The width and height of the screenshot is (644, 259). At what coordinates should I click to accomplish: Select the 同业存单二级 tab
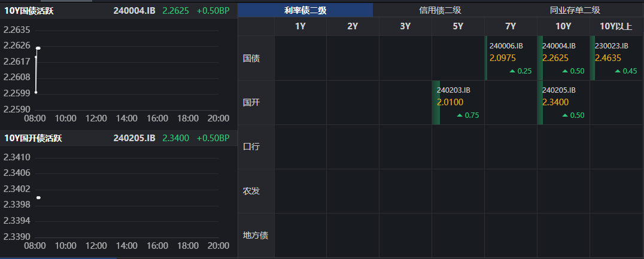click(575, 10)
